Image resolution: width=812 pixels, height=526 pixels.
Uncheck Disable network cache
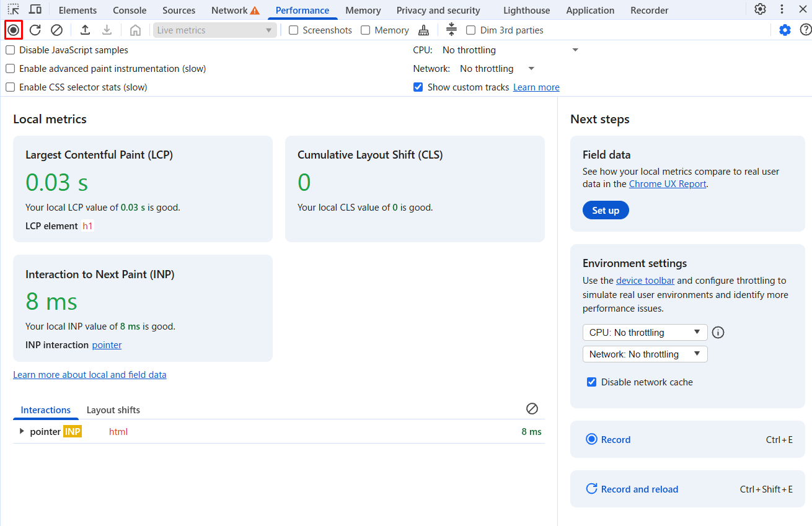[x=591, y=382]
